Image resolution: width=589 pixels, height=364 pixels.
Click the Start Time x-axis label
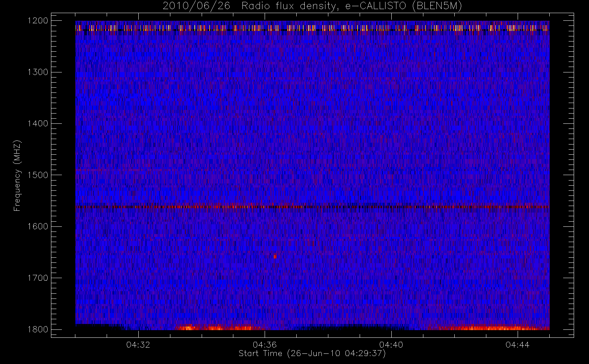click(312, 353)
